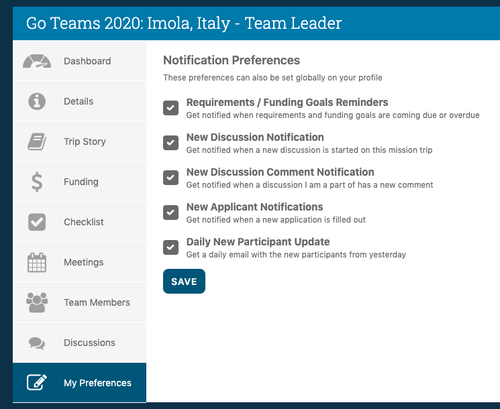This screenshot has width=500, height=409.
Task: Select the Team Members people icon
Action: coord(37,302)
